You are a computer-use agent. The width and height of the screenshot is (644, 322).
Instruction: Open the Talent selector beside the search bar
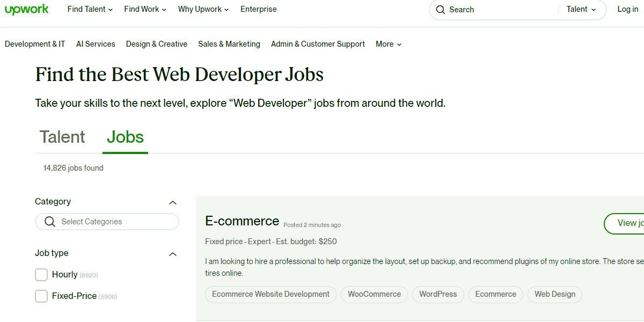[x=580, y=9]
